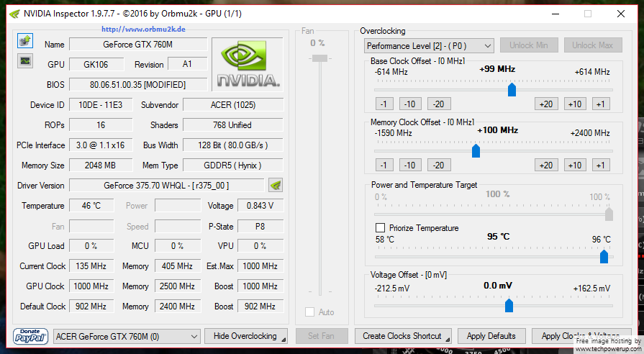Click the P-State value P8

point(260,226)
